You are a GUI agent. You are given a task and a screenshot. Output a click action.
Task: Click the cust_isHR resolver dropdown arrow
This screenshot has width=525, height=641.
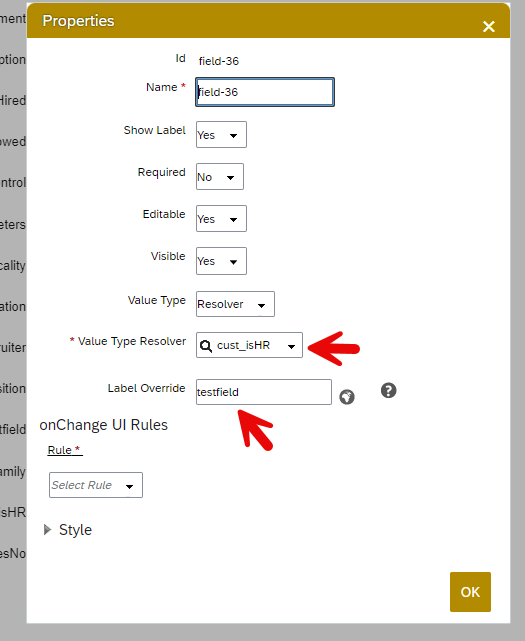click(291, 347)
